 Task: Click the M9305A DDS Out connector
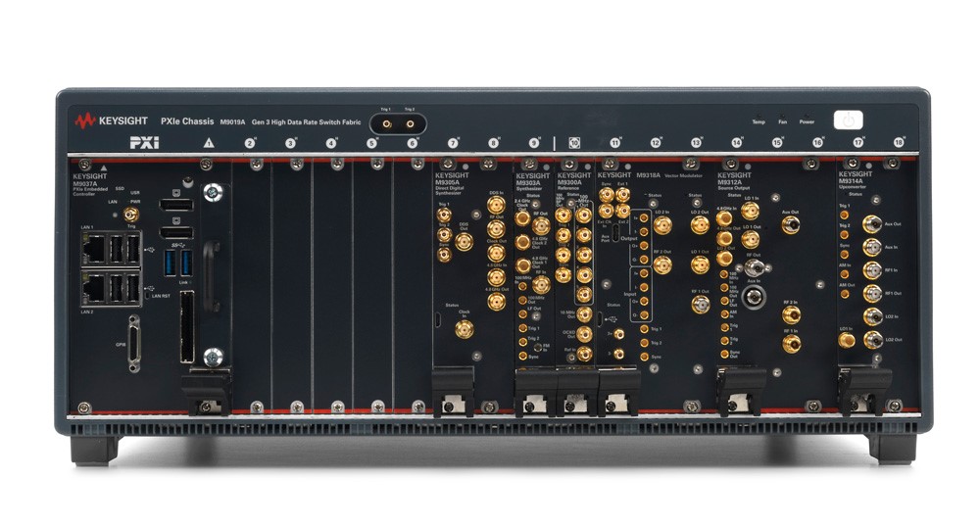464,242
